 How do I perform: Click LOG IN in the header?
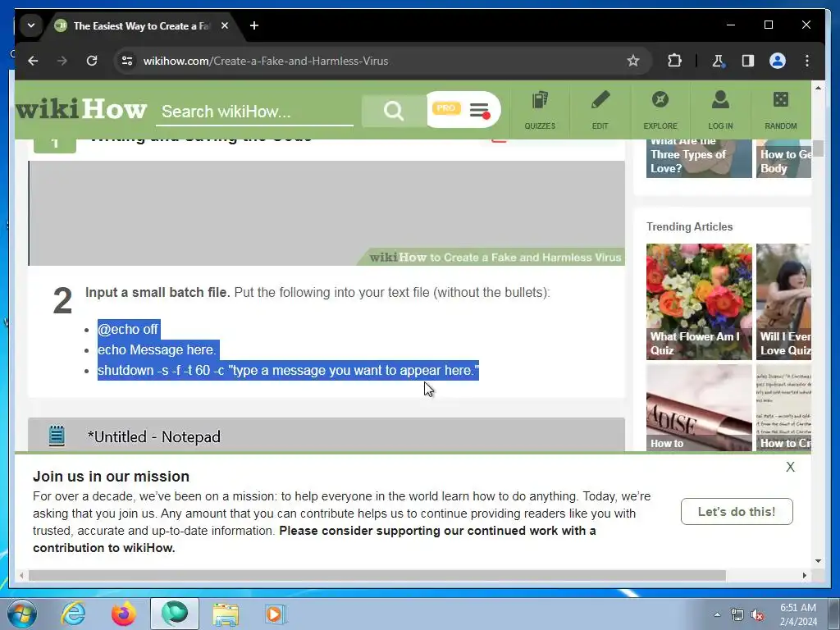click(720, 111)
